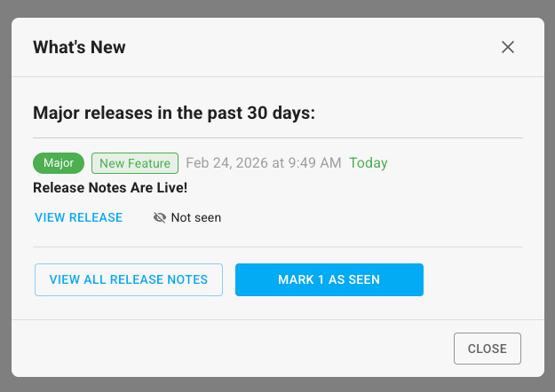Screen dimensions: 555x392
Task: Click the 'Not seen' status text
Action: (195, 217)
